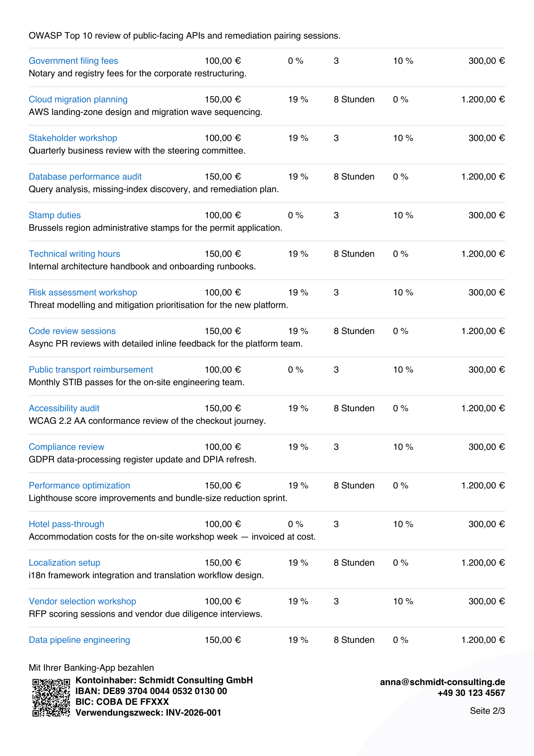Open Risk assessment workshop link
534x756 pixels.
[x=83, y=292]
